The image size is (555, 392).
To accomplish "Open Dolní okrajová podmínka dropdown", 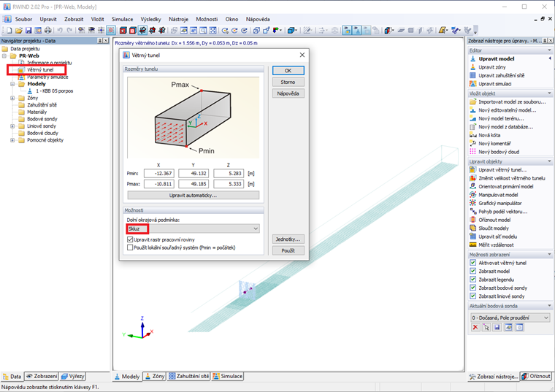I will point(194,229).
